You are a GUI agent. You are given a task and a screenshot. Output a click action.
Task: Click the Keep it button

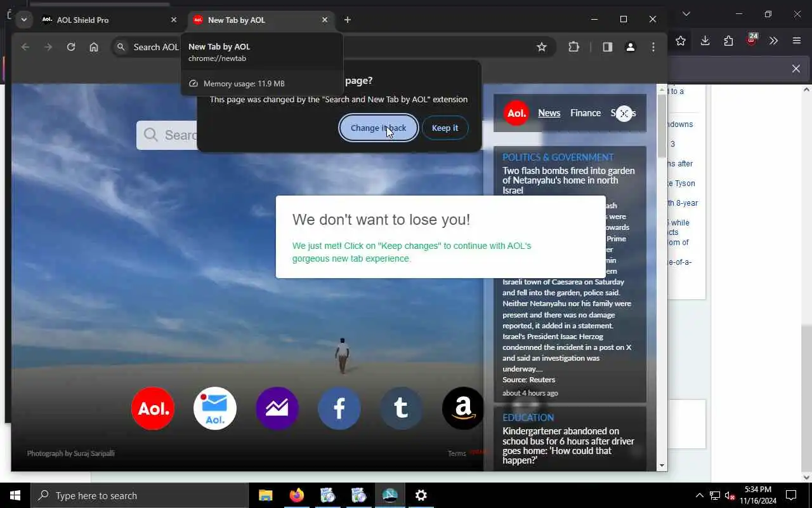click(x=445, y=128)
